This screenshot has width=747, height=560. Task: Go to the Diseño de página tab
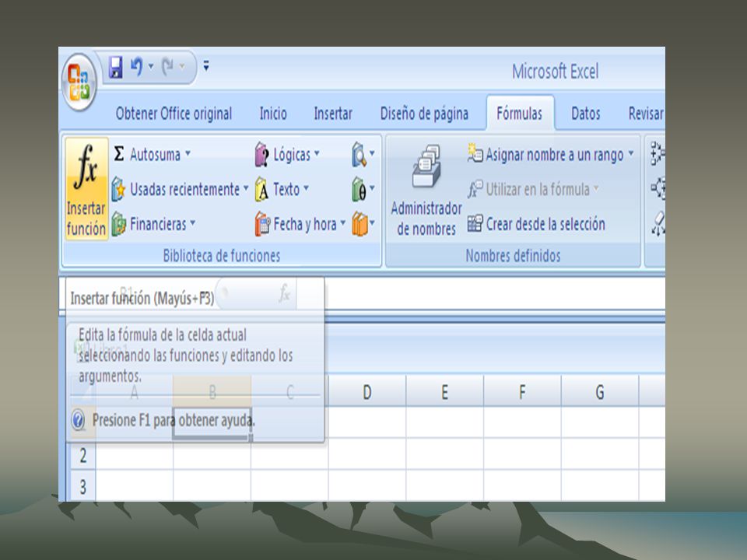coord(424,114)
